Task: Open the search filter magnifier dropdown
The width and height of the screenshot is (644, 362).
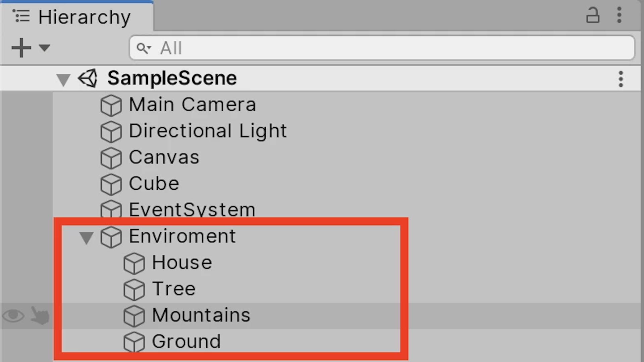Action: coord(144,48)
